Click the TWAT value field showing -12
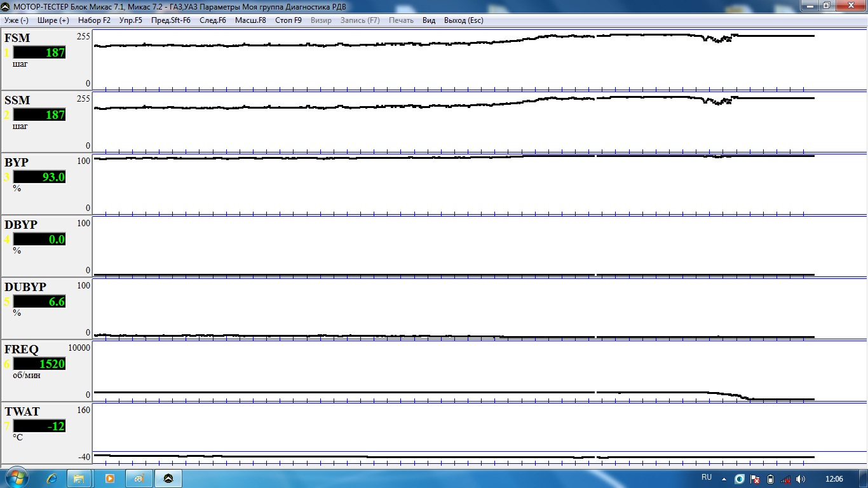The height and width of the screenshot is (488, 868). point(39,426)
